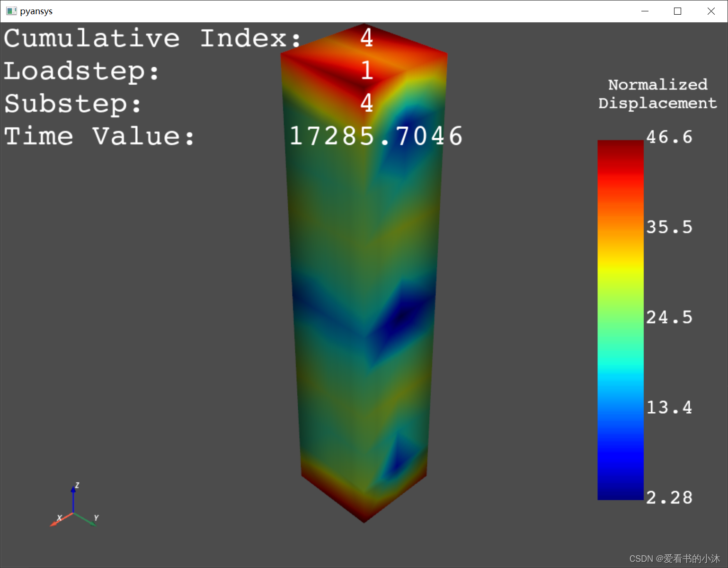The image size is (728, 568).
Task: Click the 24.5 scale label
Action: click(669, 318)
